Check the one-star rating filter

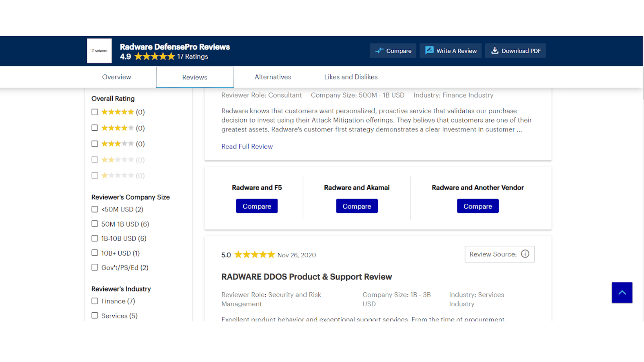pyautogui.click(x=95, y=176)
